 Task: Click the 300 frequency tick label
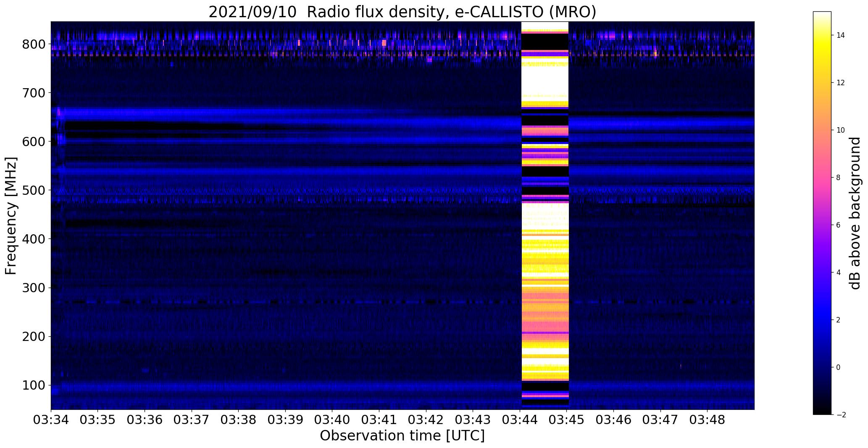34,288
